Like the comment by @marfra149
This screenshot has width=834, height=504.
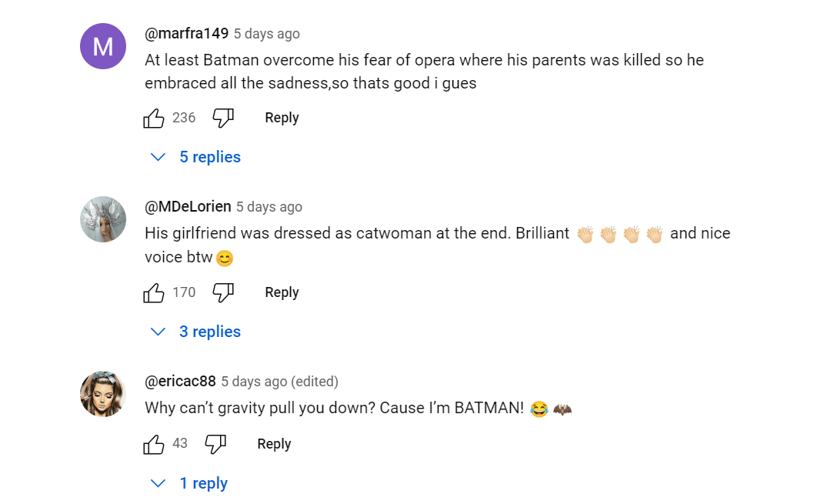click(x=154, y=118)
